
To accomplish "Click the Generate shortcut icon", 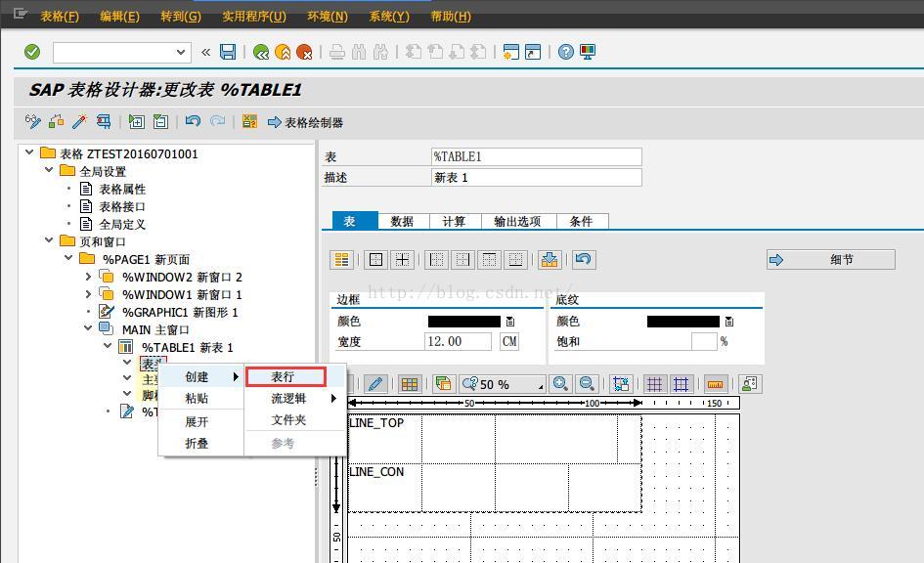I will pyautogui.click(x=533, y=52).
